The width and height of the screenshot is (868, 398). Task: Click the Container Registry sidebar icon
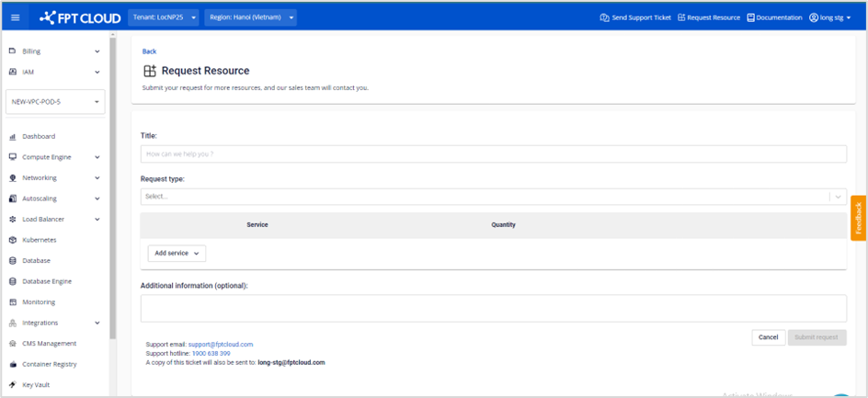(13, 364)
